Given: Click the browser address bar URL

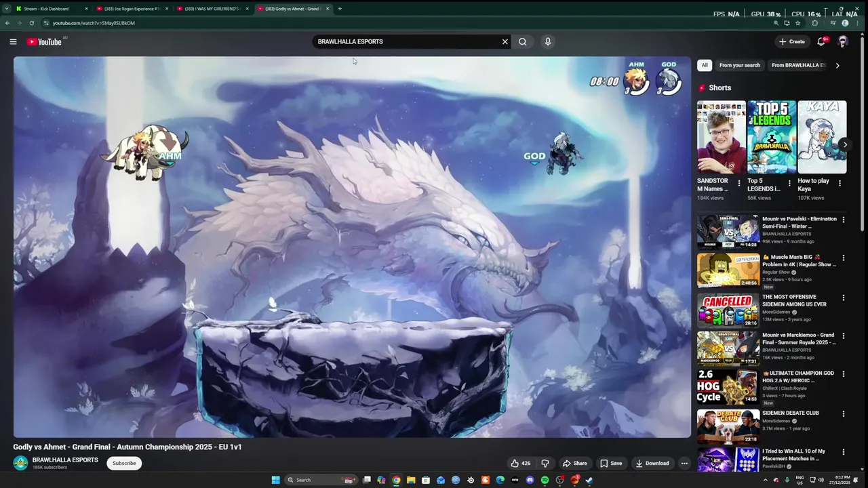Looking at the screenshot, I should point(94,23).
